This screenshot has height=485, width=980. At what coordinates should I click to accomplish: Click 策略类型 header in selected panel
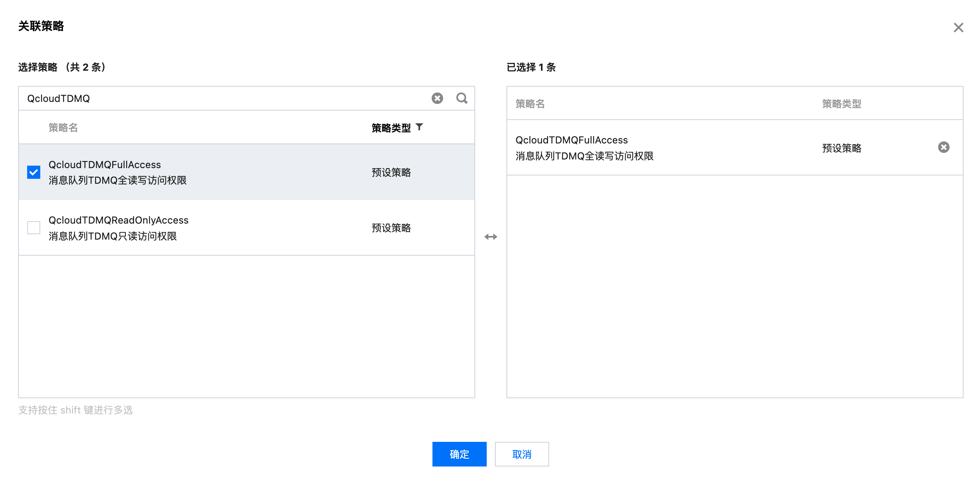841,104
